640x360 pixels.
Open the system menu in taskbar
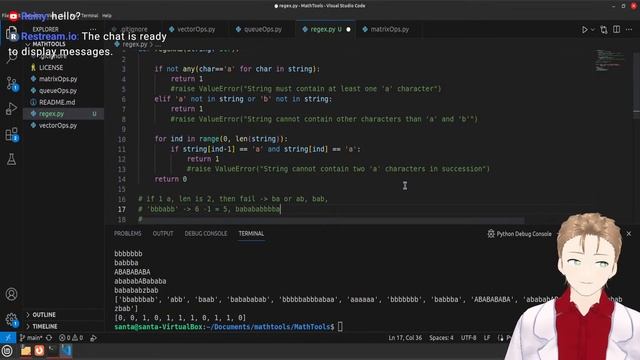(x=7, y=351)
